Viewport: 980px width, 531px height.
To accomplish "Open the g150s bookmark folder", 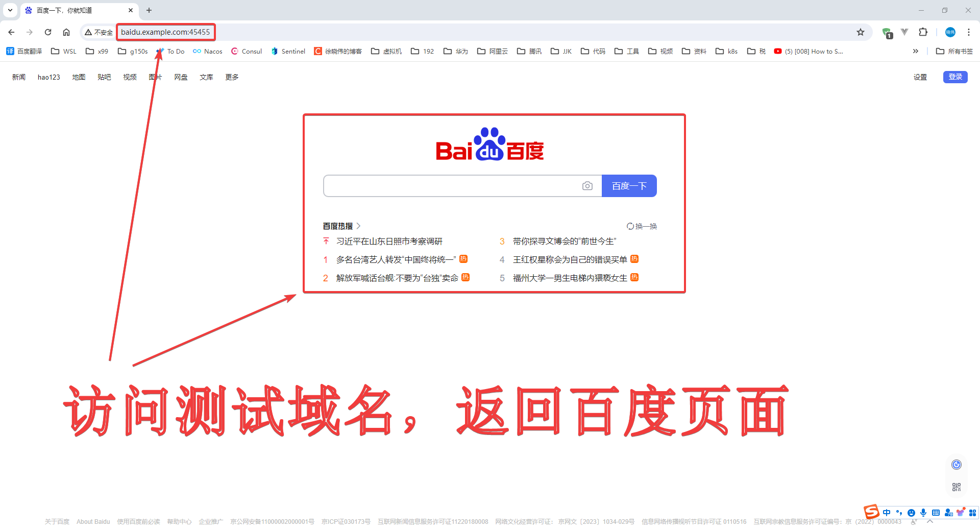I will coord(133,51).
